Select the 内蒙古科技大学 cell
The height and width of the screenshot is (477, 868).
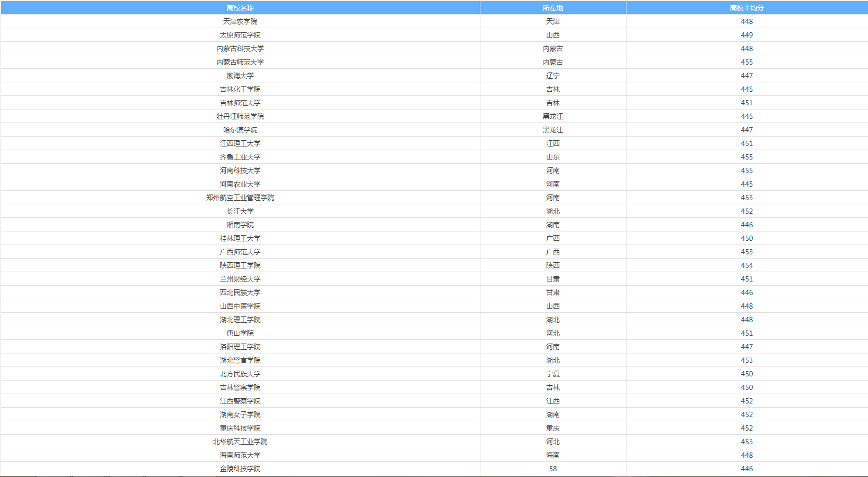pyautogui.click(x=240, y=48)
